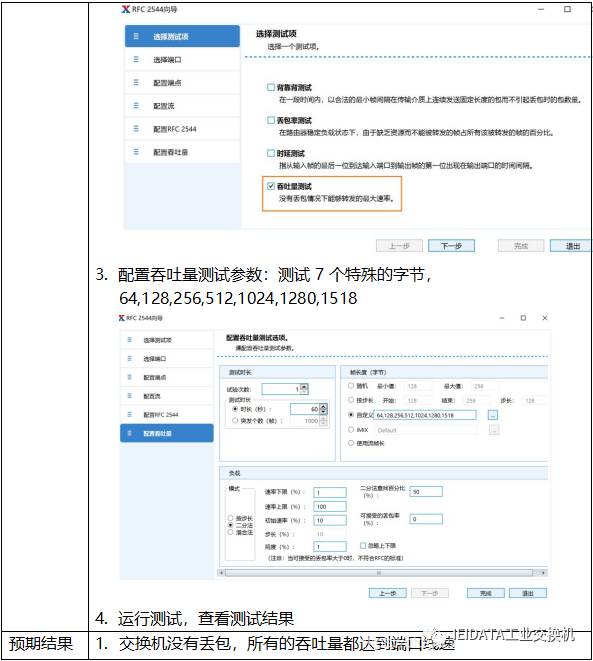Tick the 忽略上下限 checkbox

tap(362, 545)
